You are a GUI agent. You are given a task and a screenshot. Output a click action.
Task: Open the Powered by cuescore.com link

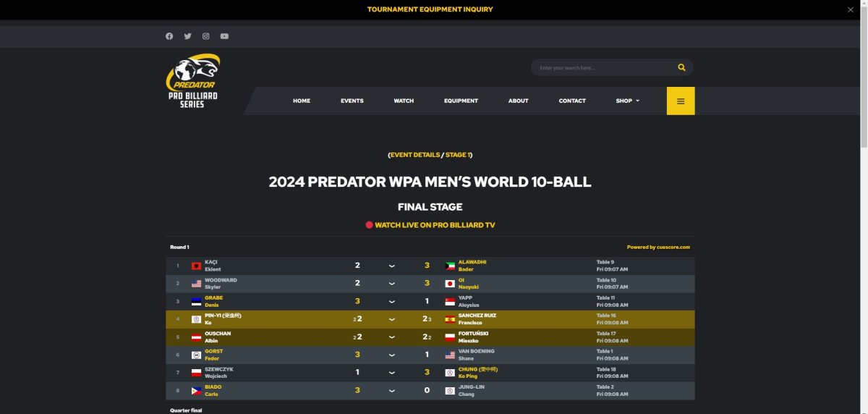point(658,247)
